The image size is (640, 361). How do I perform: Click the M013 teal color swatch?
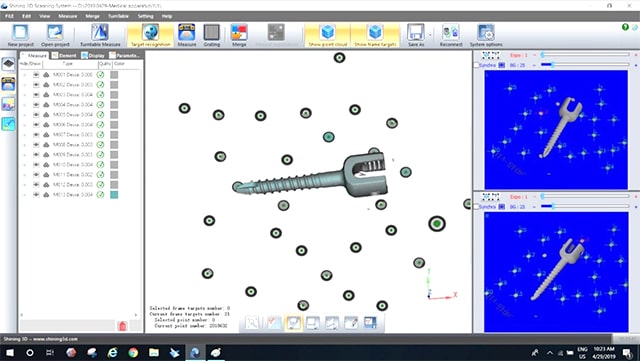click(x=114, y=195)
